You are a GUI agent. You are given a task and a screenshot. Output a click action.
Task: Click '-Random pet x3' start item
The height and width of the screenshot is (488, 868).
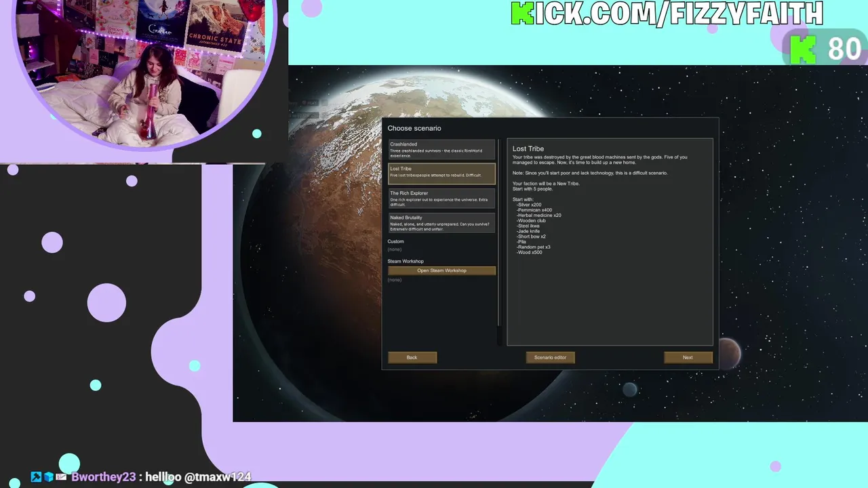pyautogui.click(x=534, y=247)
